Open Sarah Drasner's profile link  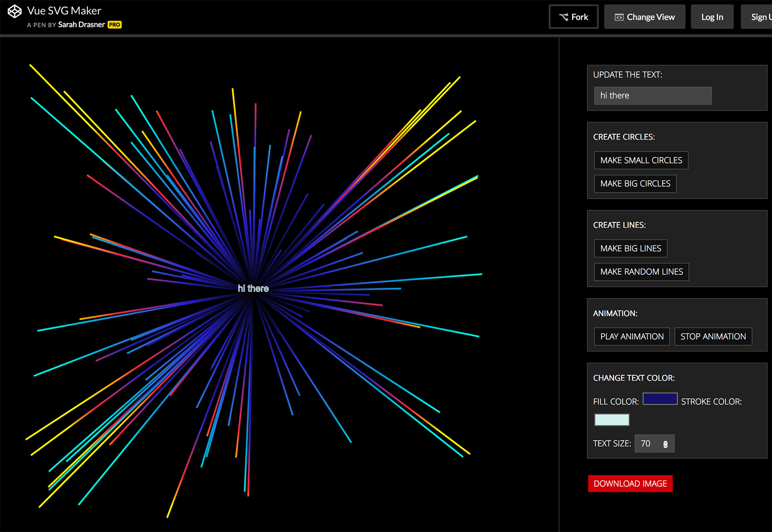coord(81,25)
